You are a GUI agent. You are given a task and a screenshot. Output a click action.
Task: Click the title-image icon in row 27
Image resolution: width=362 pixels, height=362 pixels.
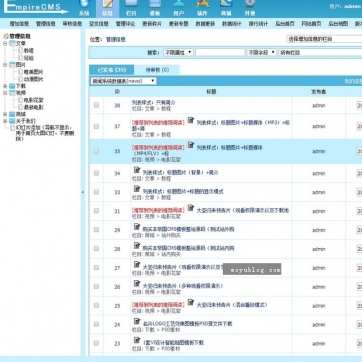(137, 265)
